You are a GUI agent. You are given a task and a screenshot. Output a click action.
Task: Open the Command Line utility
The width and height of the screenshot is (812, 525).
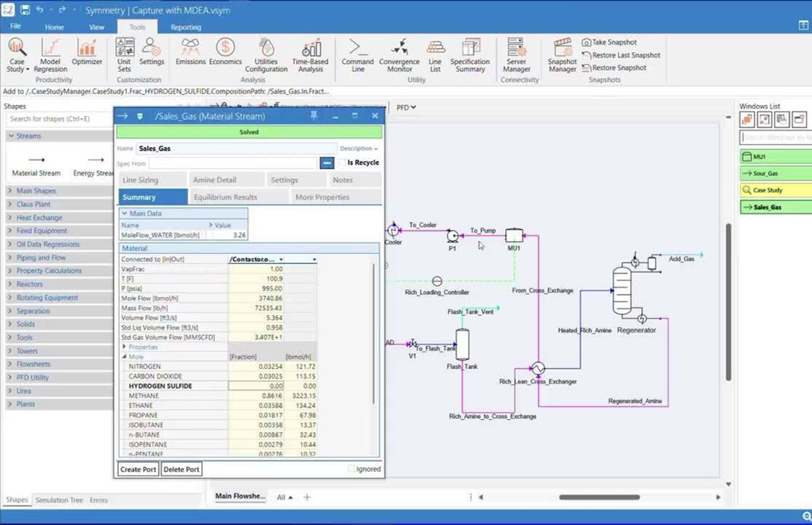357,55
